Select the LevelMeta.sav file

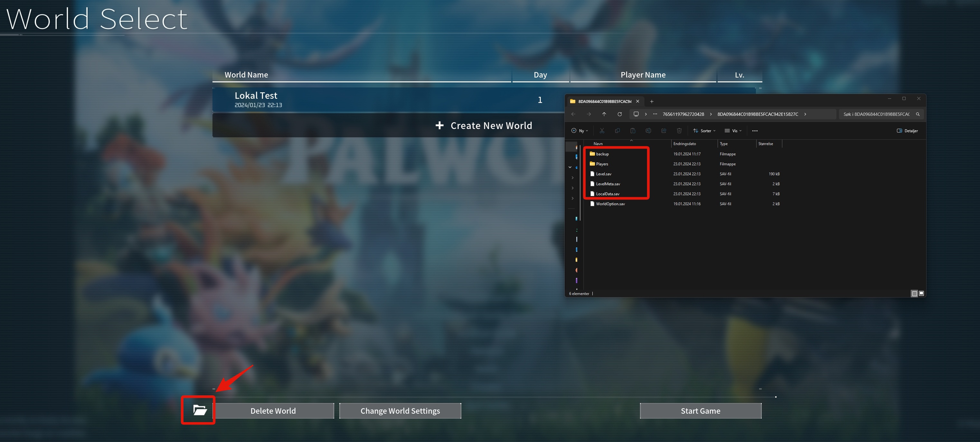coord(608,184)
